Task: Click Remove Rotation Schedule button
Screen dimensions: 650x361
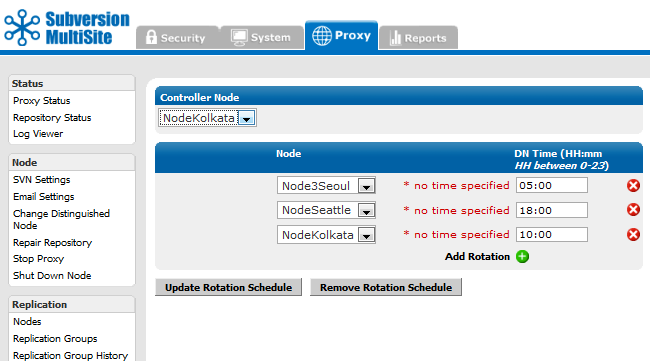Action: (x=386, y=287)
